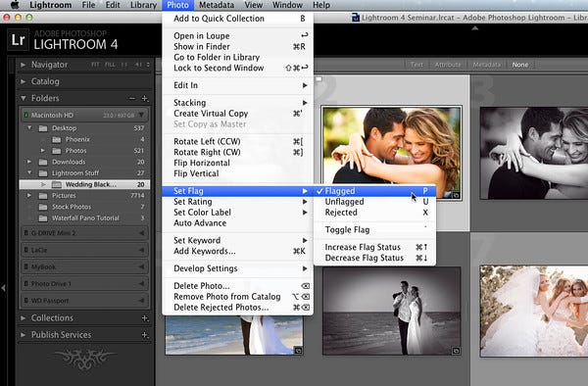Open the Set Rating submenu
Screen dimensions: 588x386
coord(238,202)
